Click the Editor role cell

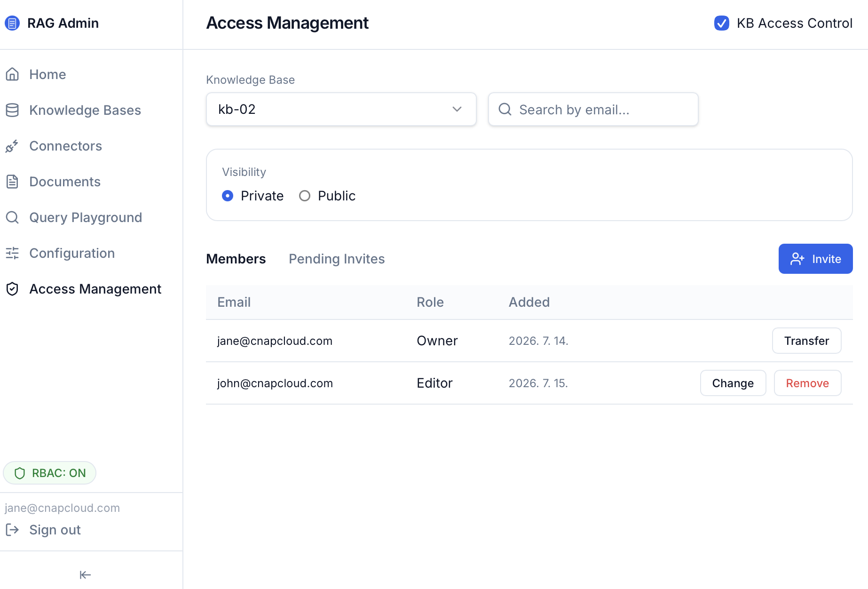(x=434, y=383)
